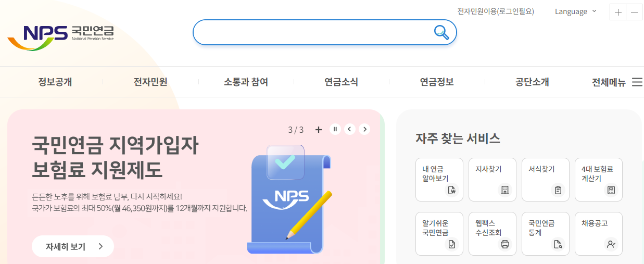Open the 4대 보험료 계산기 calculator tile
Image resolution: width=644 pixels, height=264 pixels.
pyautogui.click(x=599, y=180)
